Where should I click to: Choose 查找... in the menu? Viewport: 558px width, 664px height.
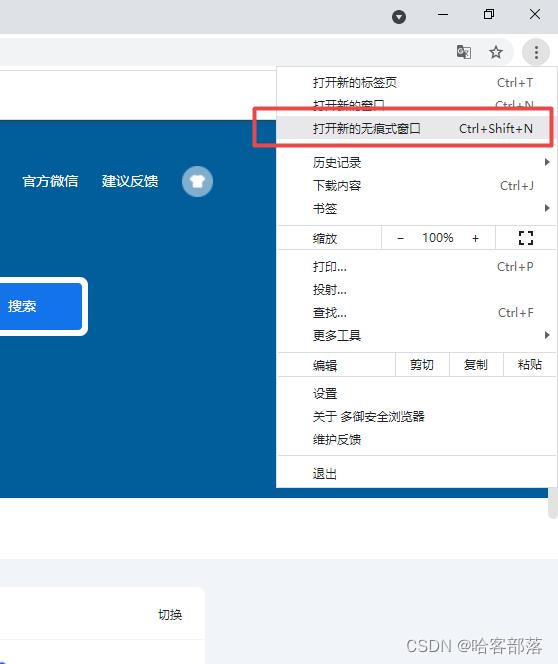click(x=417, y=313)
